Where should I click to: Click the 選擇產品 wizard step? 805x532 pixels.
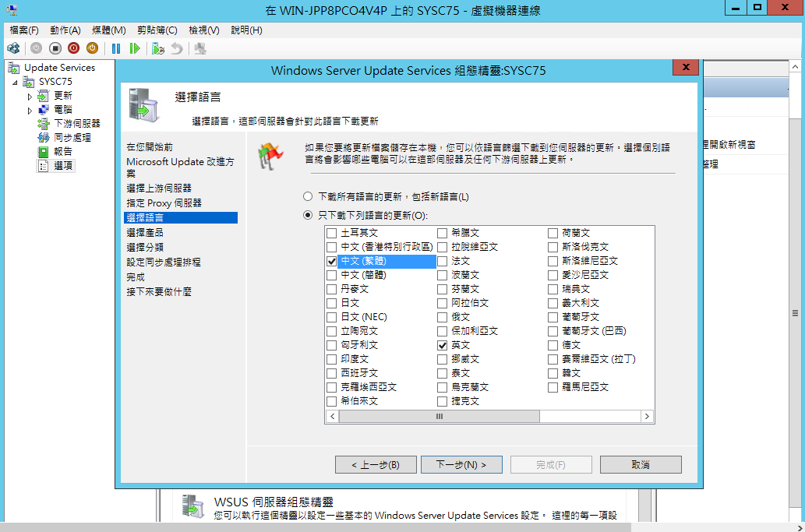[145, 232]
